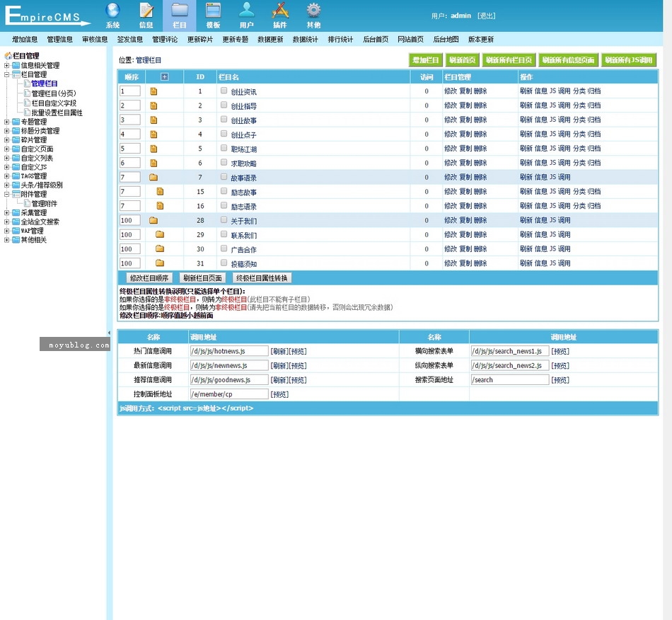Expand the 信息相关管理 tree node
Viewport: 672px width, 620px height.
click(7, 66)
